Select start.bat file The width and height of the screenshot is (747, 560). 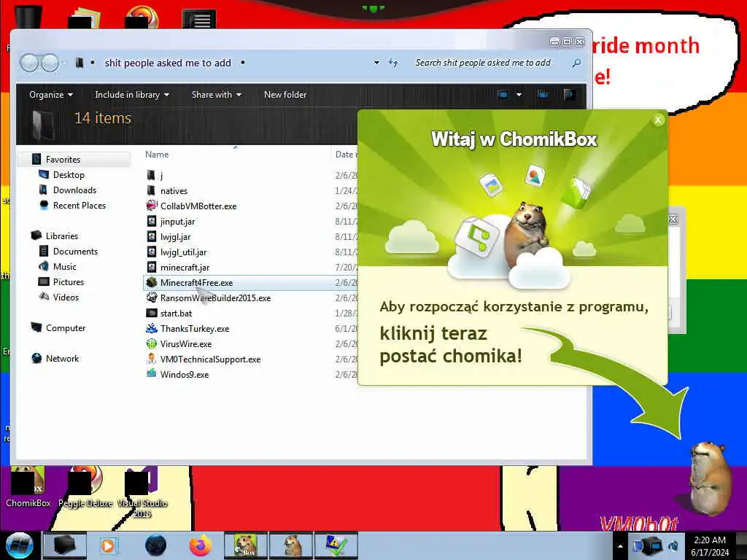176,314
